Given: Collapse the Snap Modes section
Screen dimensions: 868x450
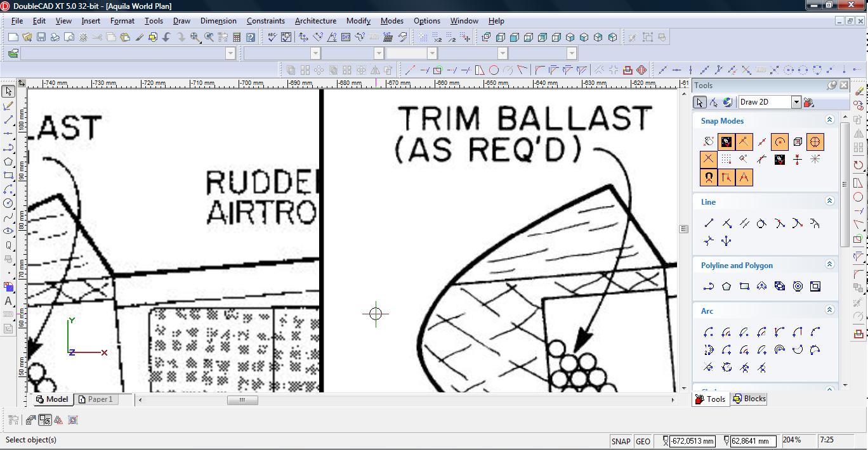Looking at the screenshot, I should coord(829,120).
